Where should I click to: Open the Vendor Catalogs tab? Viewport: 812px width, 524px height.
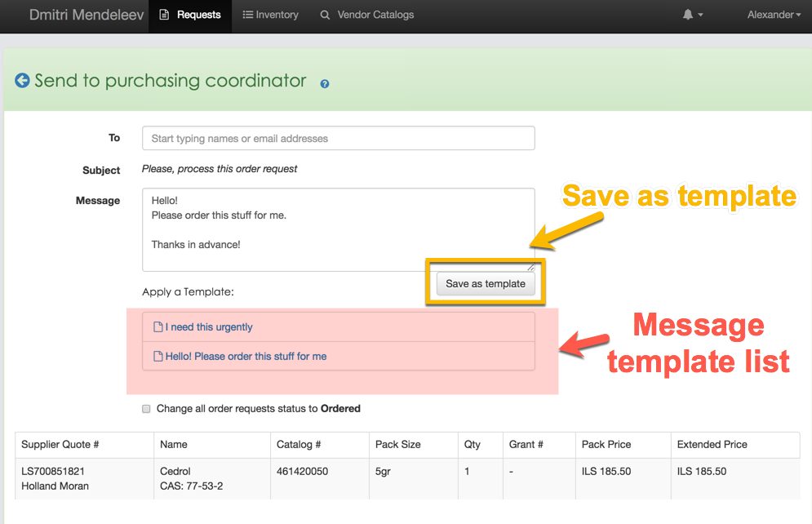(x=374, y=15)
